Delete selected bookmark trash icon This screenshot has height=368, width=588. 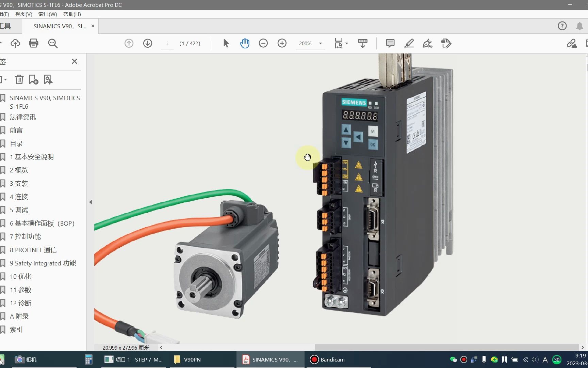click(x=19, y=79)
